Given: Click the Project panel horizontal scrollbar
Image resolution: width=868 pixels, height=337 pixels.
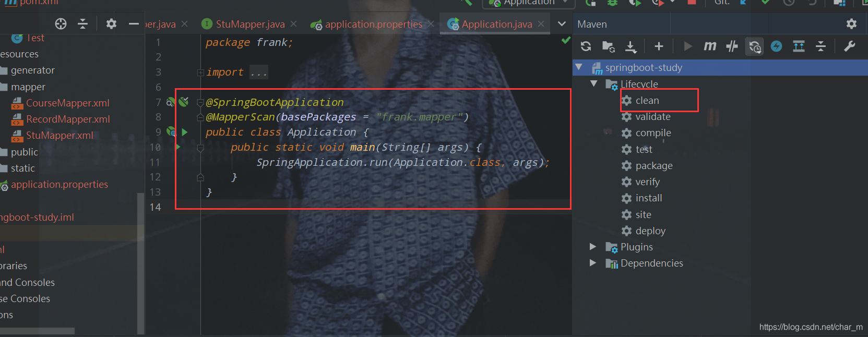Looking at the screenshot, I should 37,331.
